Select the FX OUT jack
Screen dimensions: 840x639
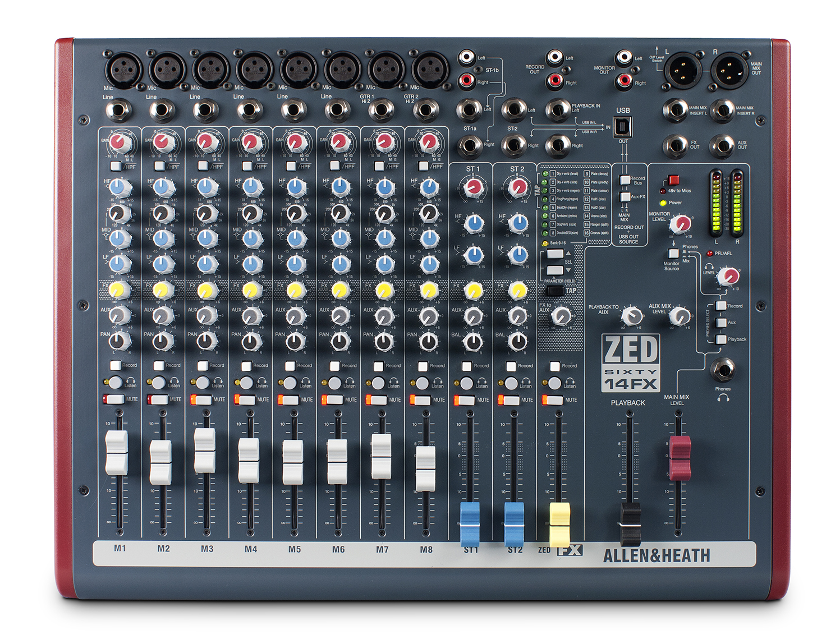pos(675,146)
